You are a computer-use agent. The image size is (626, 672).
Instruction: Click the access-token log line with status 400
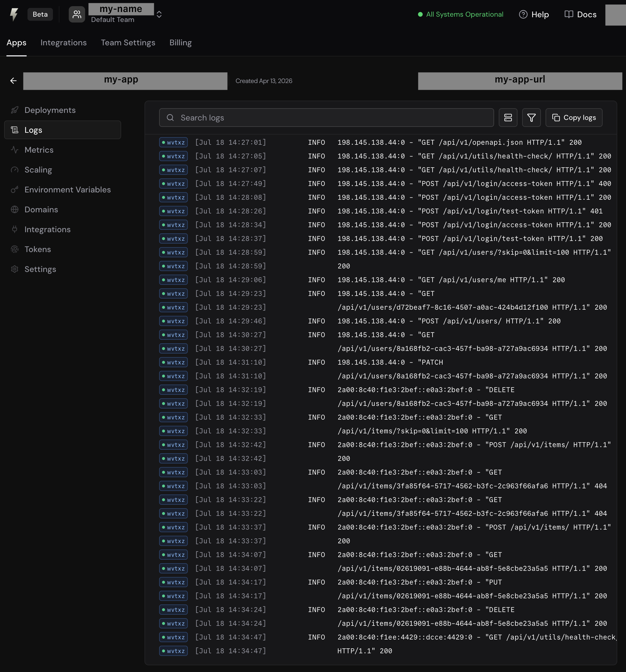pyautogui.click(x=474, y=184)
